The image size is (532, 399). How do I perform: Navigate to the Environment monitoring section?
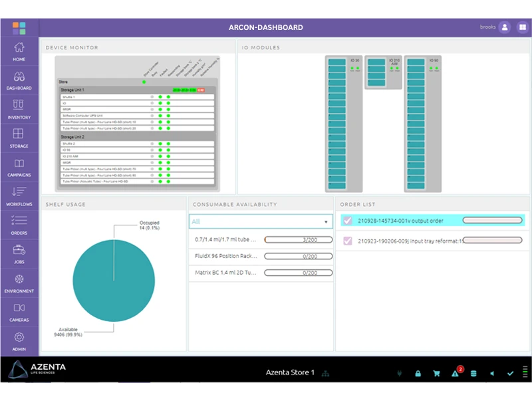point(19,285)
